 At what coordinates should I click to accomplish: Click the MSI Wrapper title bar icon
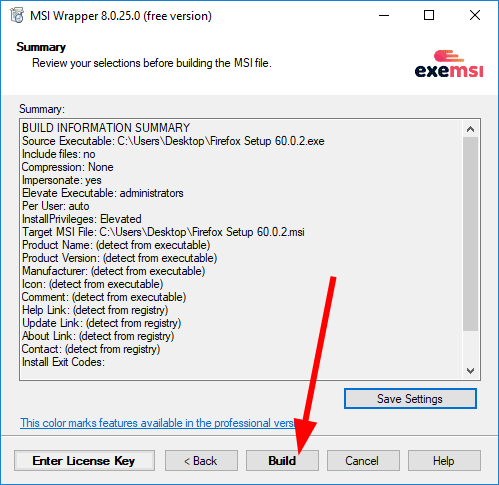pos(17,15)
